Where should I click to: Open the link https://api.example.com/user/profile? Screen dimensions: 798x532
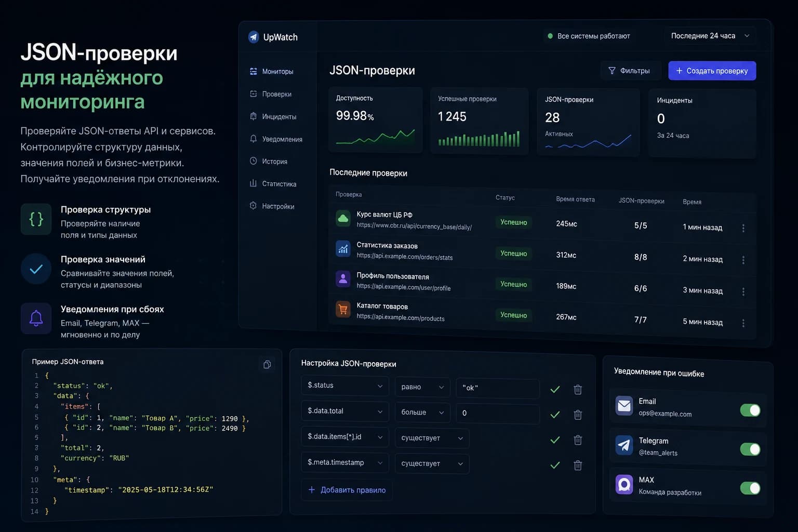[404, 287]
